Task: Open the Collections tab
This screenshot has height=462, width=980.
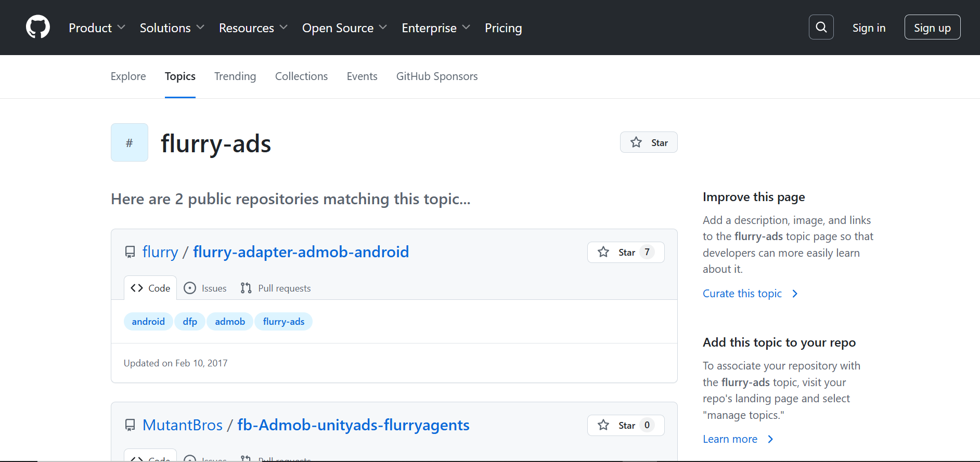Action: tap(301, 76)
